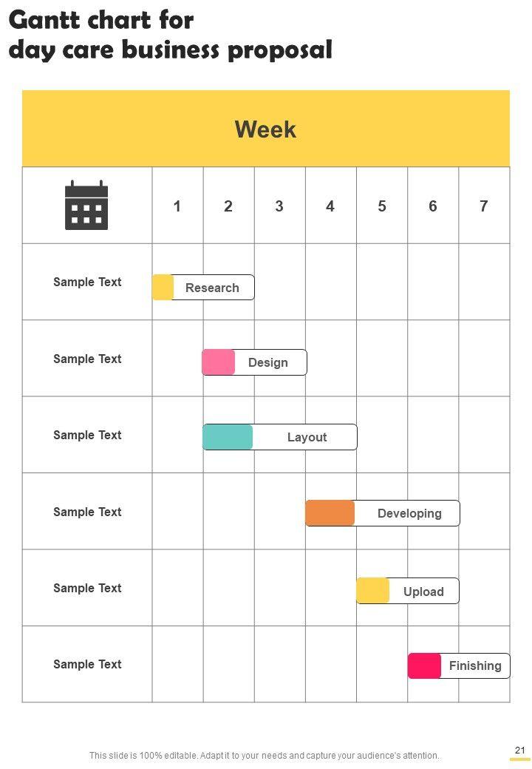
Task: Click the teal Layout bar swatch
Action: [x=228, y=437]
